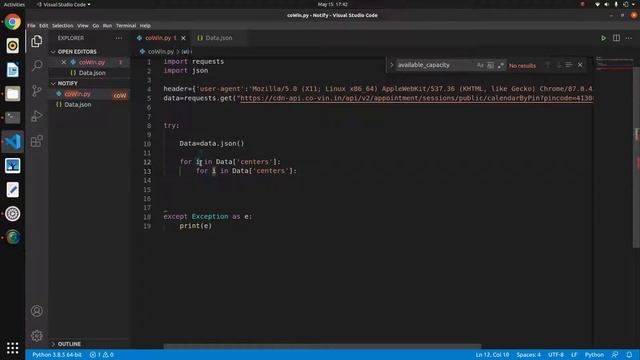Select Data.json in Open Editors
This screenshot has height=360, width=640.
click(89, 73)
